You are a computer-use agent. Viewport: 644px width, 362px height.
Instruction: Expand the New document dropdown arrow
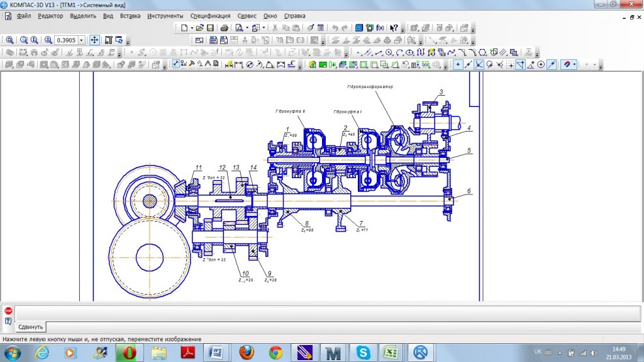coord(191,28)
